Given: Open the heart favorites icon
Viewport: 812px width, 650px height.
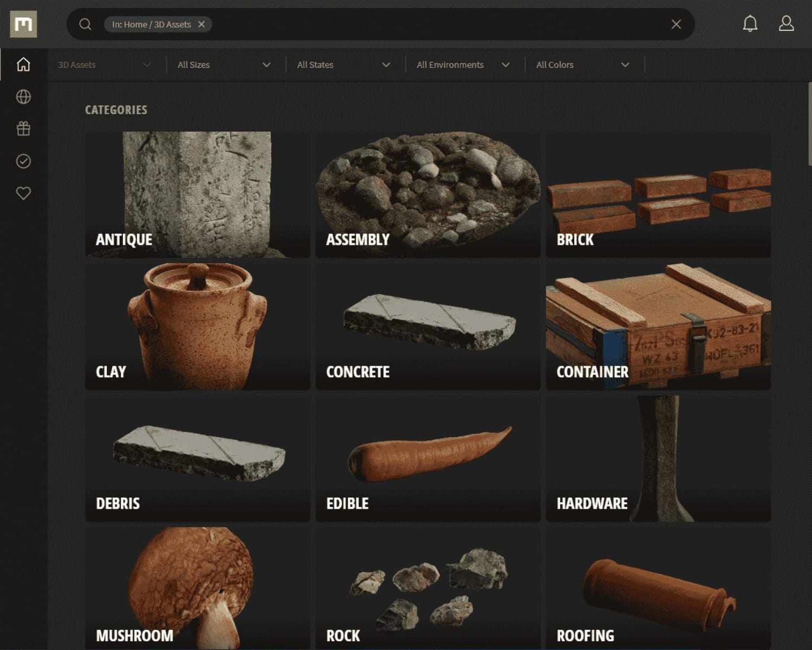Looking at the screenshot, I should click(23, 193).
